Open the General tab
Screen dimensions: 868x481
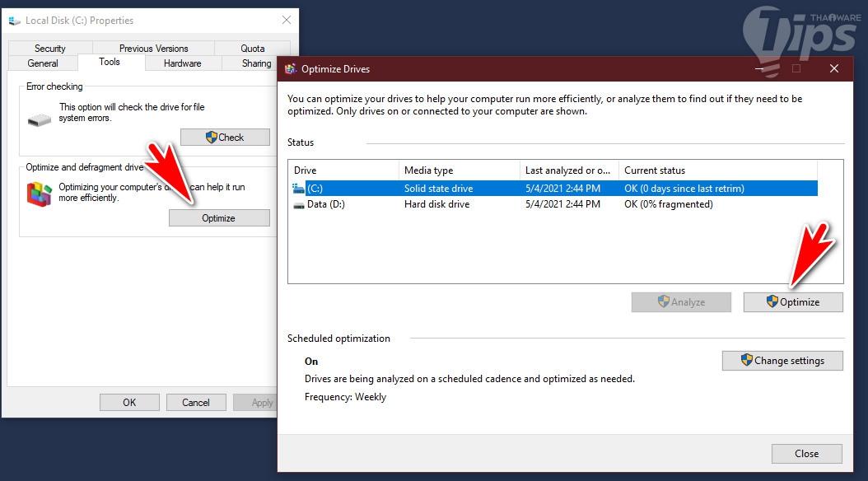(43, 63)
